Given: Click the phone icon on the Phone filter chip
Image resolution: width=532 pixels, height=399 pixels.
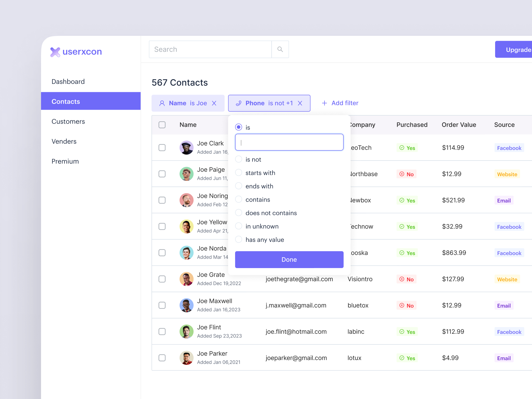Looking at the screenshot, I should [239, 103].
